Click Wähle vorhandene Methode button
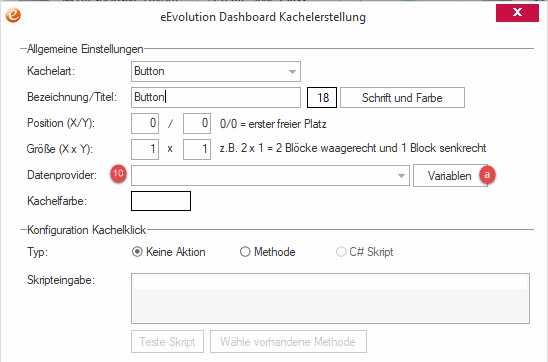548x362 pixels. 288,341
